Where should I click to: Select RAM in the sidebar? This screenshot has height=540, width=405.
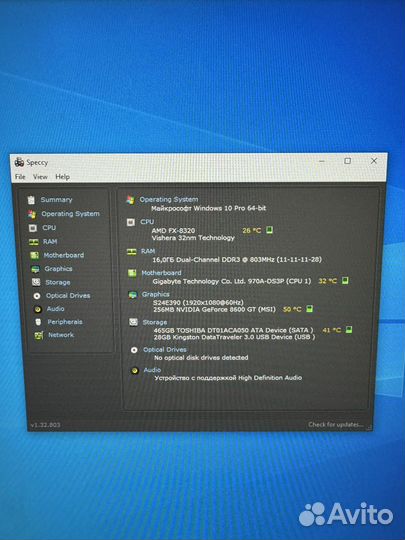point(50,242)
